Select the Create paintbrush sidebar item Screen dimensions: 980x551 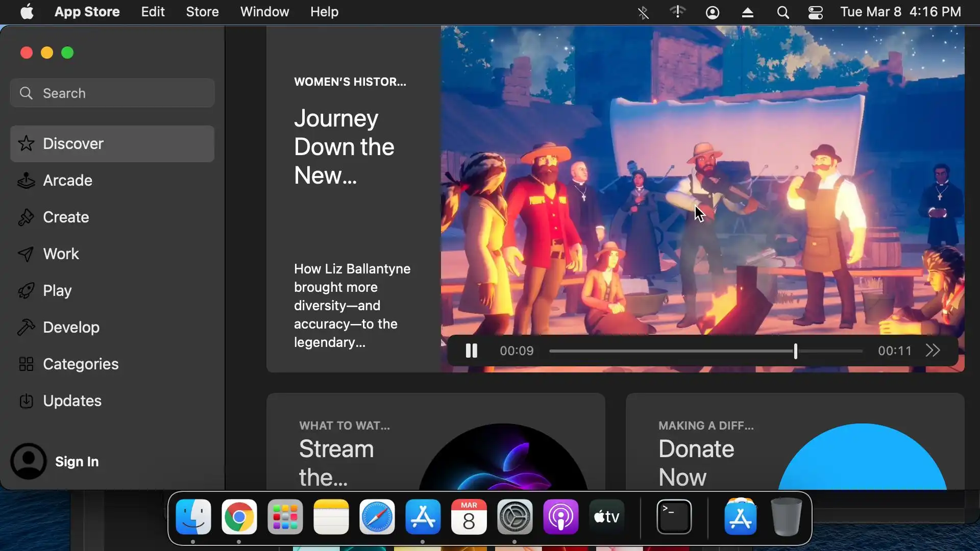66,217
